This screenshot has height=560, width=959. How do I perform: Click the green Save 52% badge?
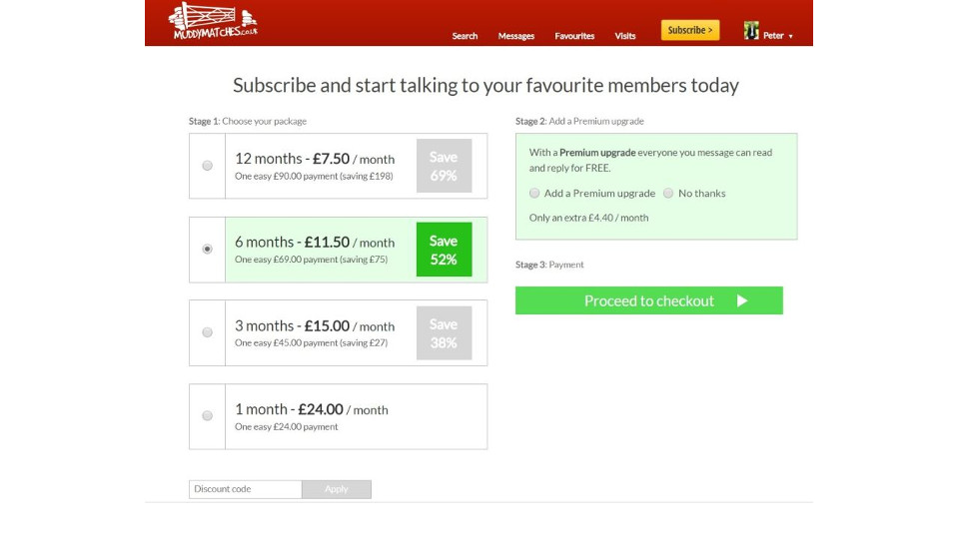(444, 250)
